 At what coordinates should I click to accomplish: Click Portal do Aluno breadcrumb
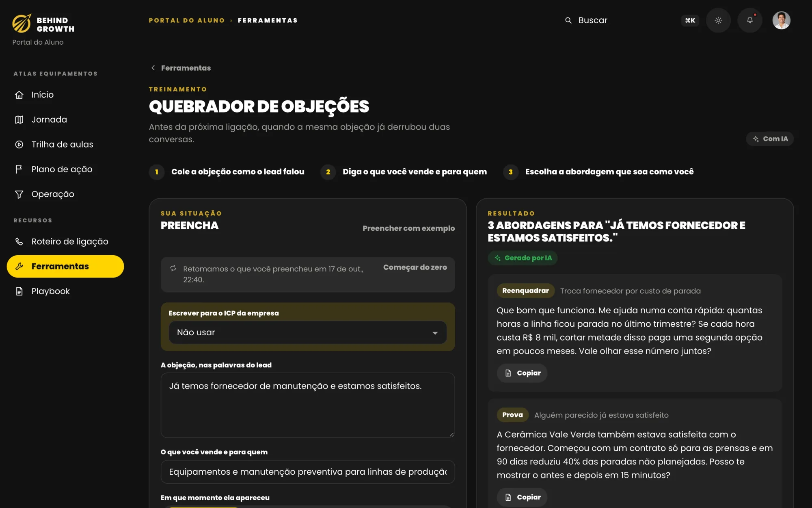coord(187,20)
